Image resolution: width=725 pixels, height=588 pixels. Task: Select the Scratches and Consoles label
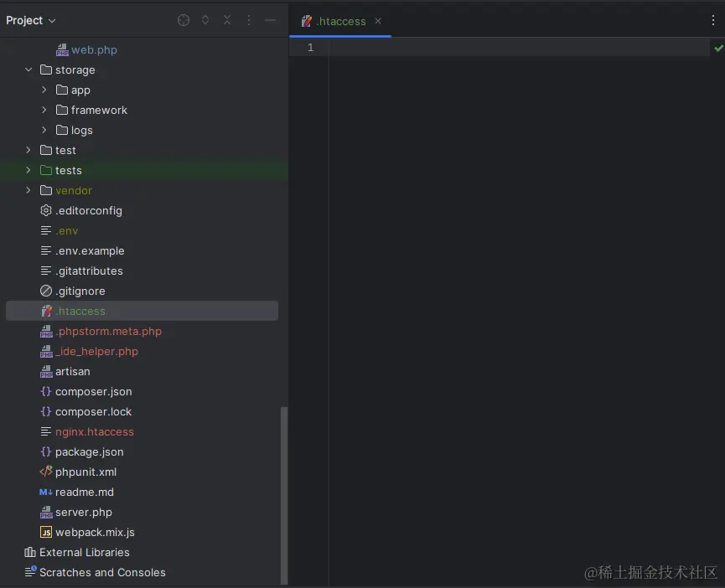click(102, 572)
